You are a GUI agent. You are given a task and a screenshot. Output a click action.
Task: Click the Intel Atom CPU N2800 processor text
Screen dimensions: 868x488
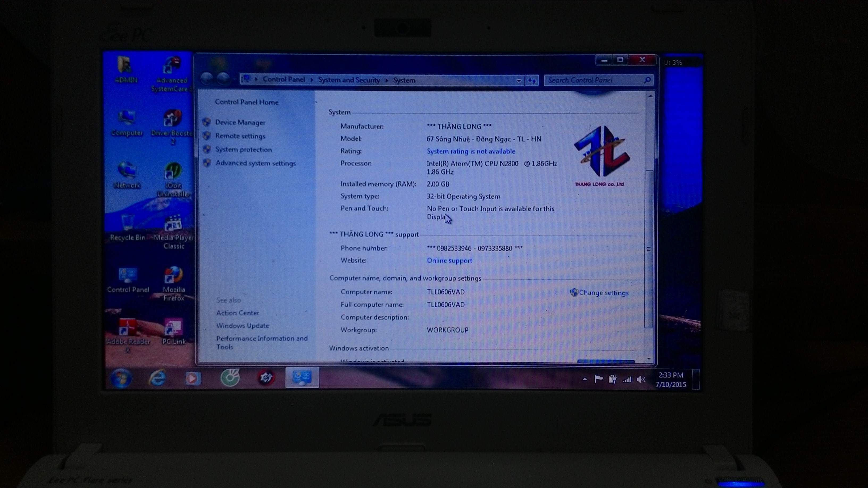pos(492,167)
